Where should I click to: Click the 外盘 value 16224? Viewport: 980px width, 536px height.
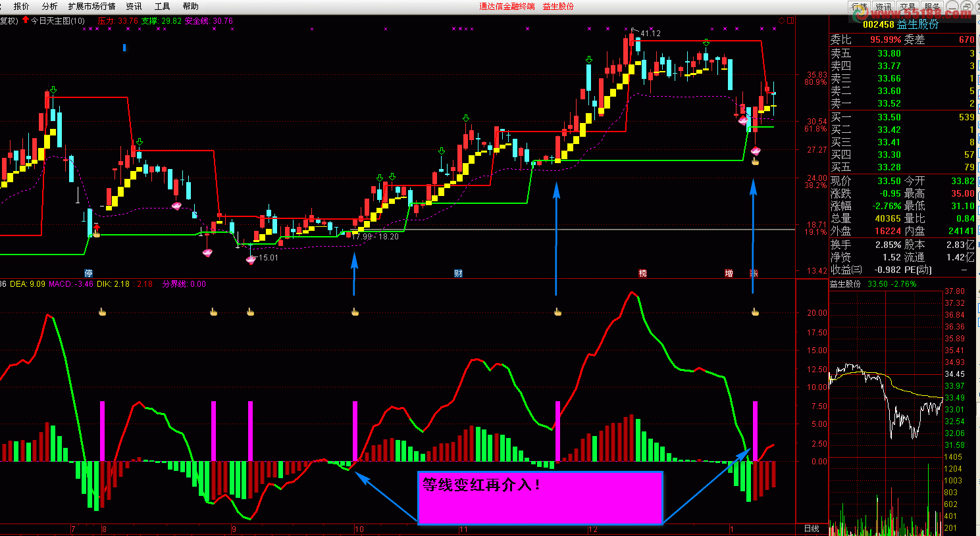tap(888, 231)
